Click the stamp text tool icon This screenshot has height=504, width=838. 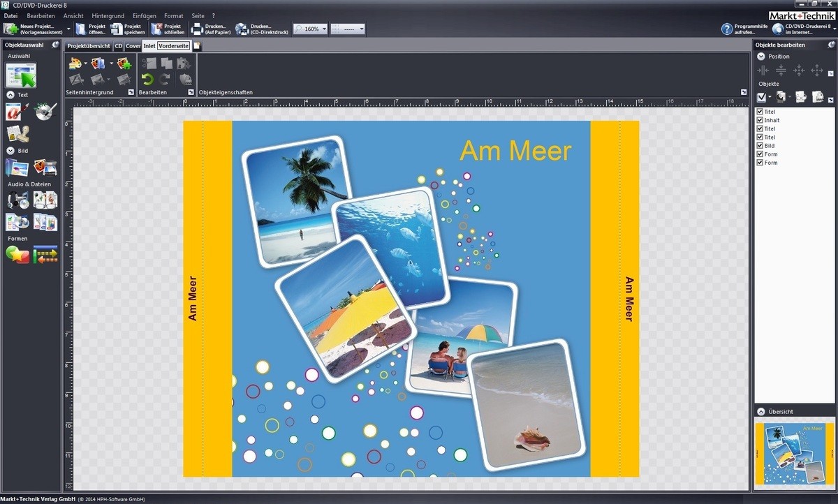click(17, 133)
